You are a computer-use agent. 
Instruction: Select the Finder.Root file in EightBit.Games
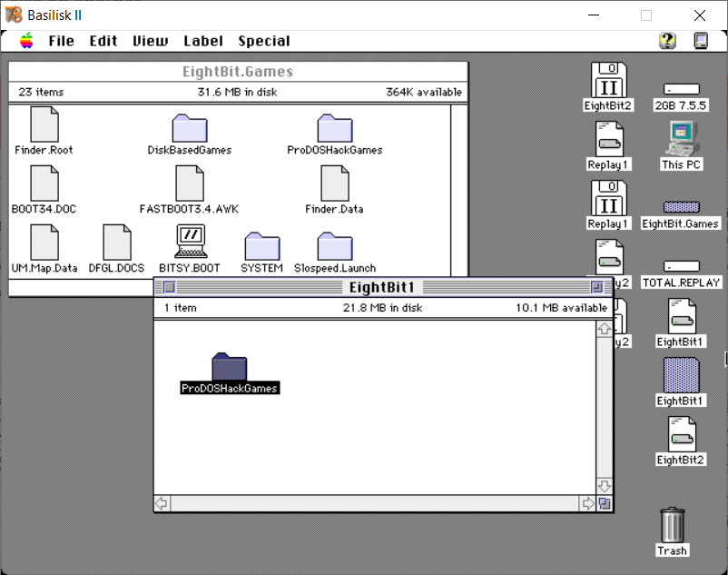click(x=44, y=131)
